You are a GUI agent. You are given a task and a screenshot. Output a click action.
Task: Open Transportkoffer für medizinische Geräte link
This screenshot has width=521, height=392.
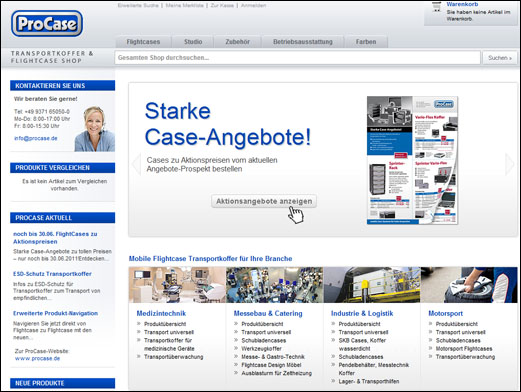pyautogui.click(x=169, y=345)
